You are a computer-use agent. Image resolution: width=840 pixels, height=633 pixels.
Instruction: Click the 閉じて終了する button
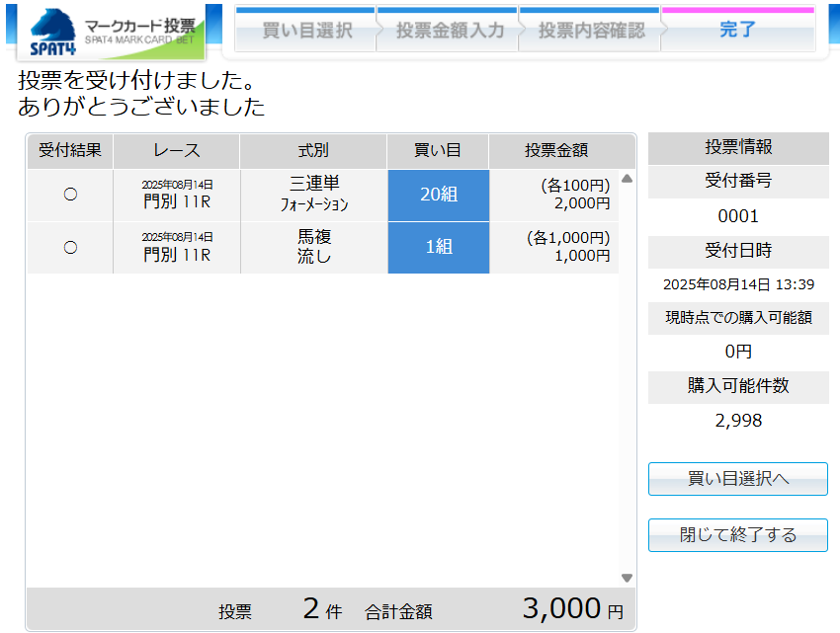click(x=737, y=535)
